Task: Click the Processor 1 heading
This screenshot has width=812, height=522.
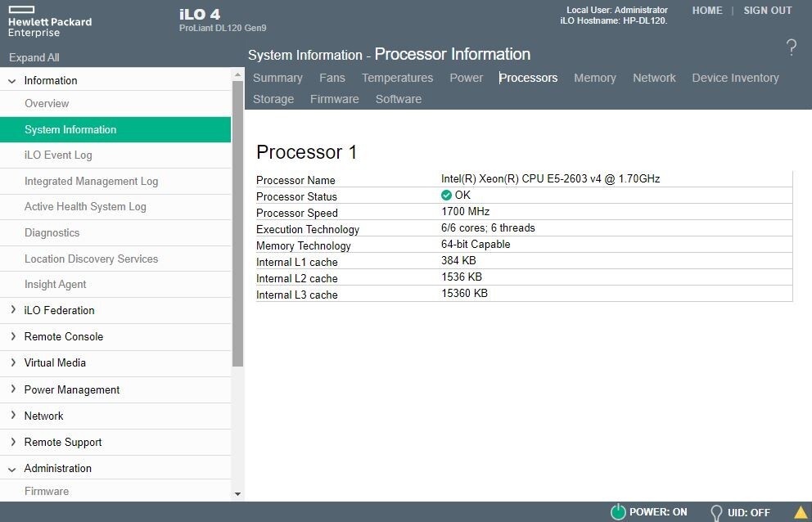Action: point(307,152)
